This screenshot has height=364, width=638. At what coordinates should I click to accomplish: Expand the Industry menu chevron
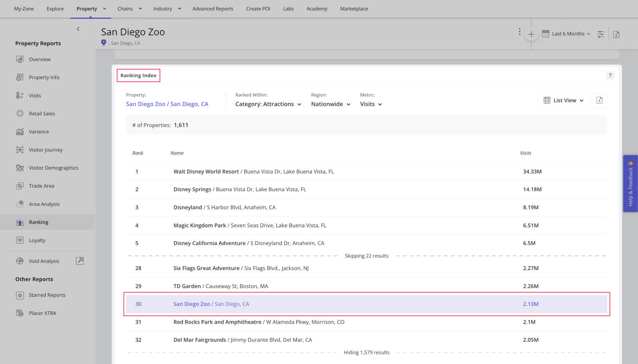click(179, 9)
